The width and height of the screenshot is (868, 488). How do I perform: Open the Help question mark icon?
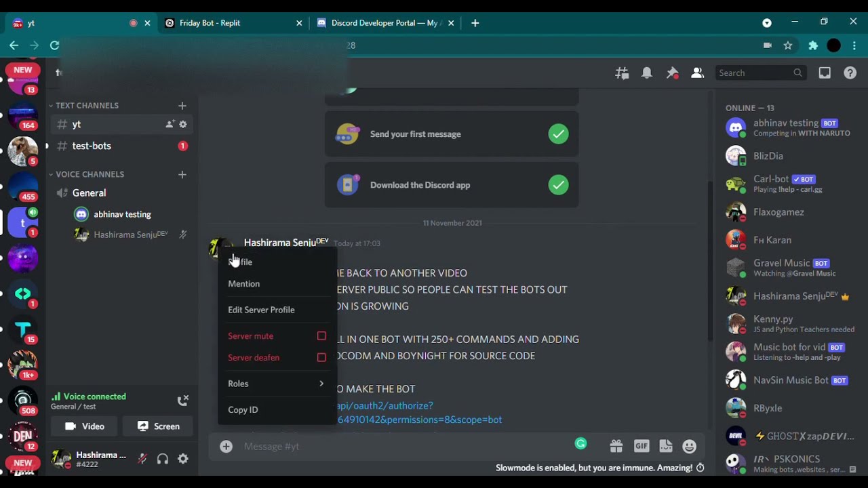[850, 73]
